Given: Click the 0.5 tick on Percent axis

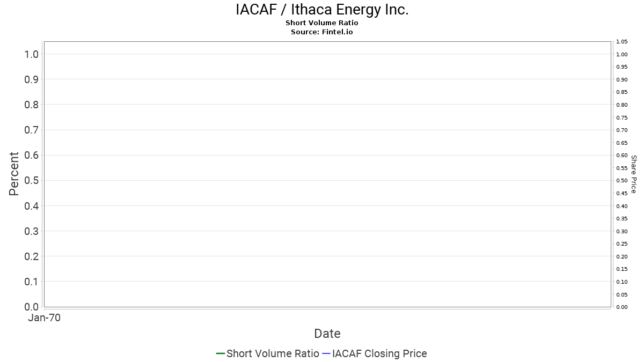Looking at the screenshot, I should coord(31,180).
